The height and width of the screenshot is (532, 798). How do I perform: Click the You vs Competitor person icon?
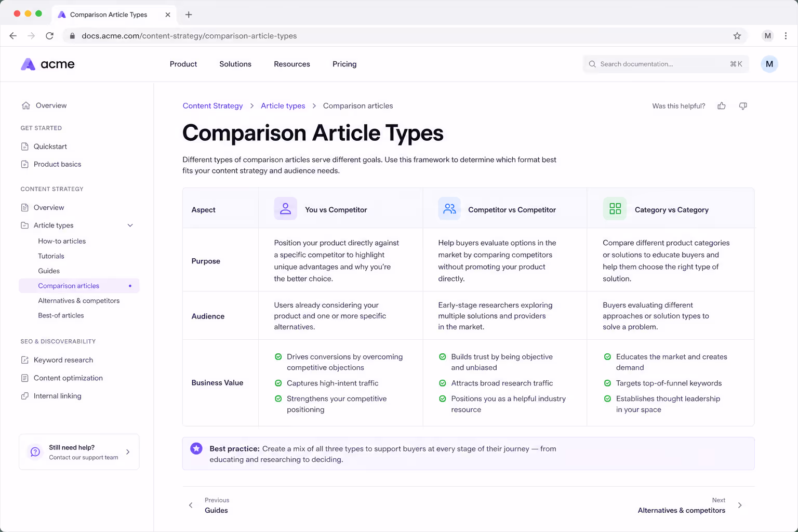[285, 209]
